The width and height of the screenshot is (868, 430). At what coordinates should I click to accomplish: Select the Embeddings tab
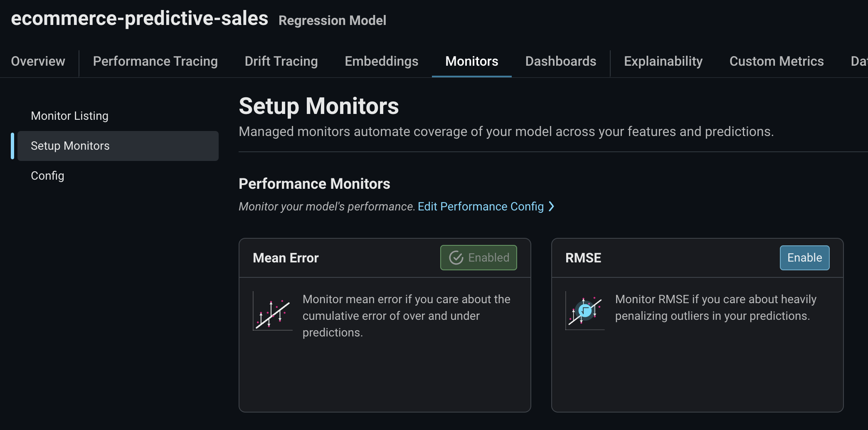[x=381, y=61]
